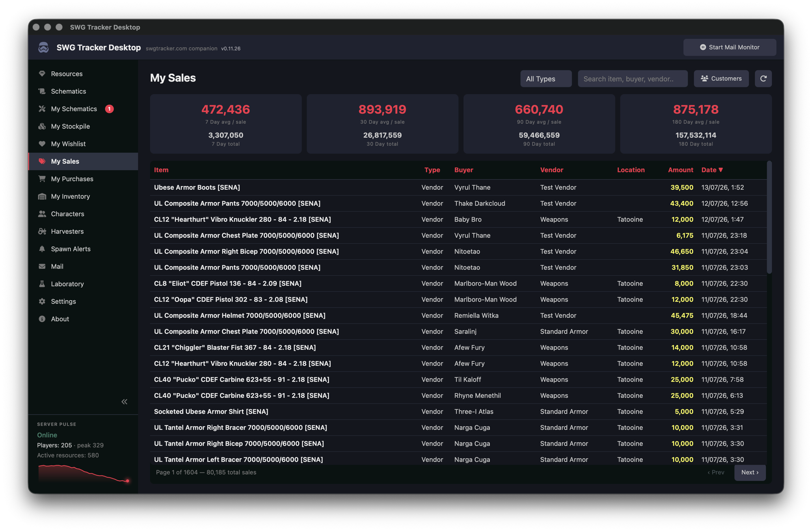Click the Harvesters icon in sidebar
Screen dimensions: 812x531
42,231
